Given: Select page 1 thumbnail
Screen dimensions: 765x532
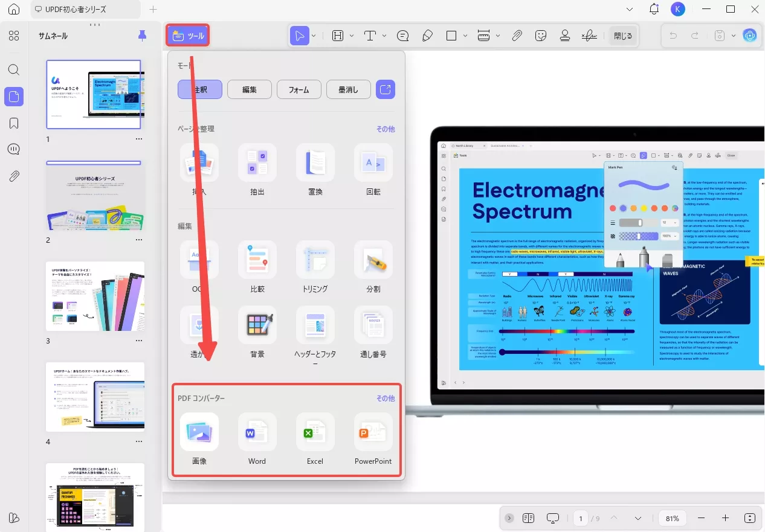Looking at the screenshot, I should [94, 94].
